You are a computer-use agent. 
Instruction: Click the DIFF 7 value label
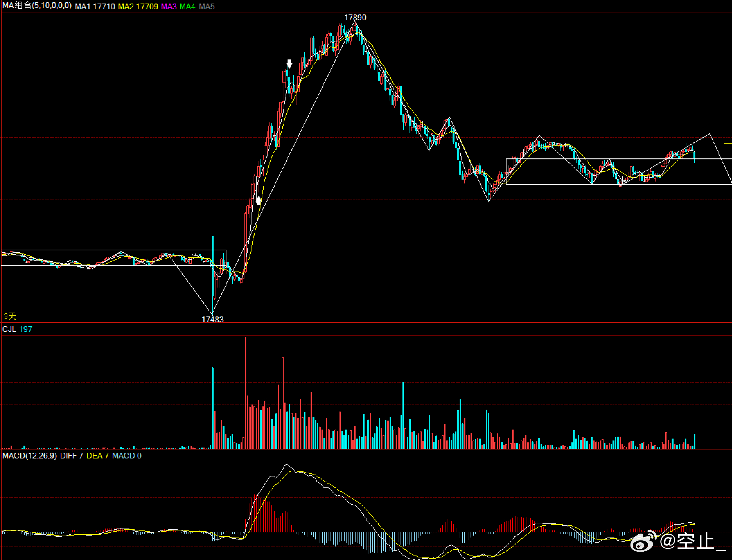click(x=71, y=456)
